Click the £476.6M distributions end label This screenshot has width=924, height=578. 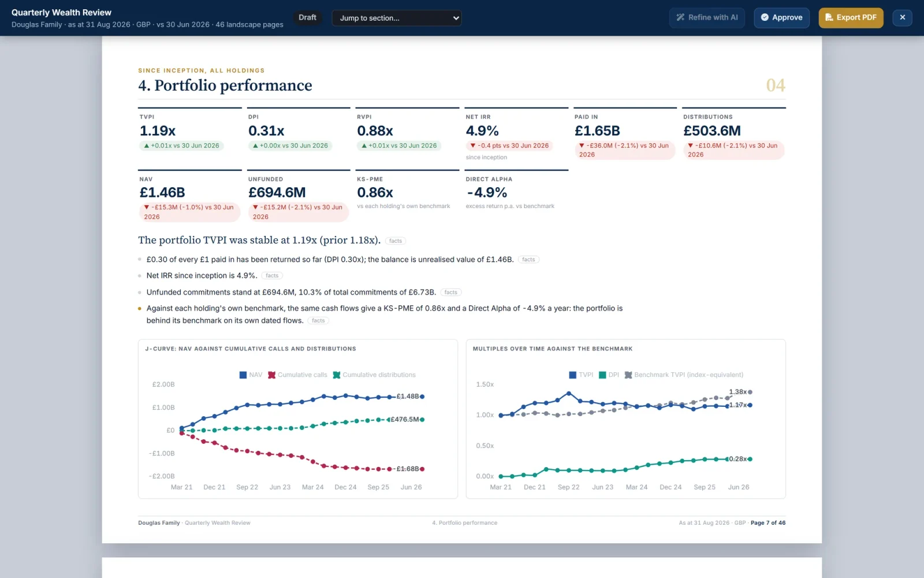[404, 420]
